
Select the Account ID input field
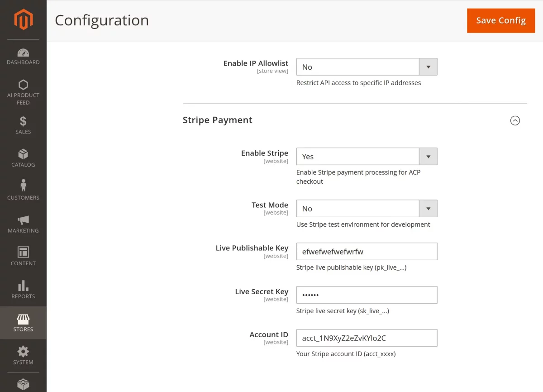367,338
